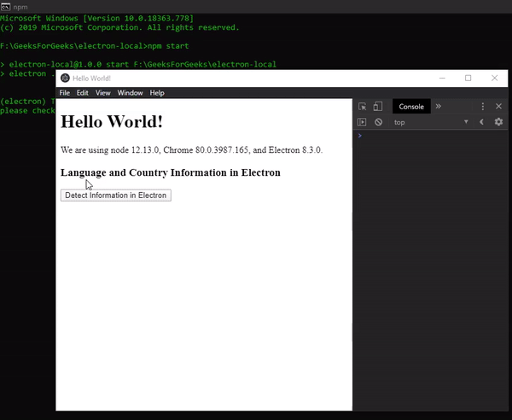
Task: Click the console input prompt line
Action: click(x=431, y=136)
